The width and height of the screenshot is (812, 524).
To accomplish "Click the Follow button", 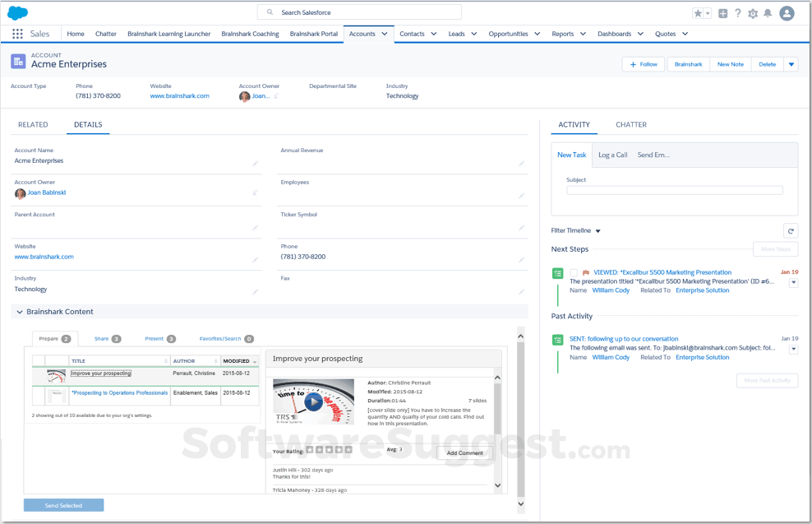I will [x=644, y=64].
